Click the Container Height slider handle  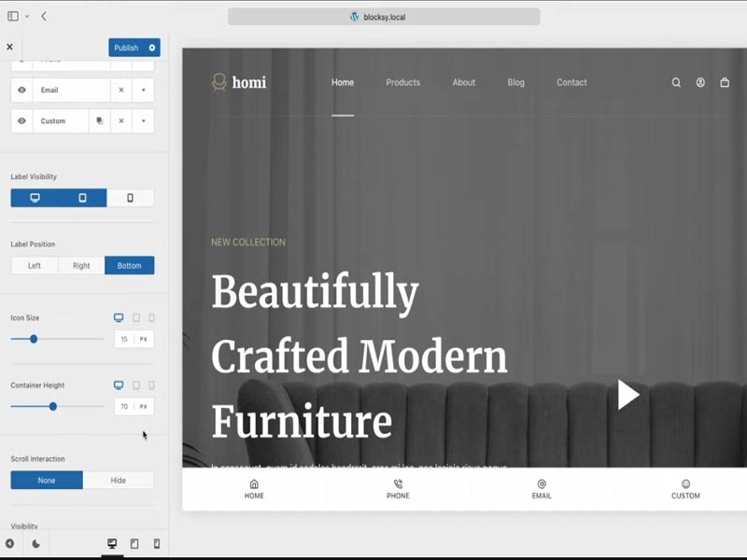(x=53, y=406)
